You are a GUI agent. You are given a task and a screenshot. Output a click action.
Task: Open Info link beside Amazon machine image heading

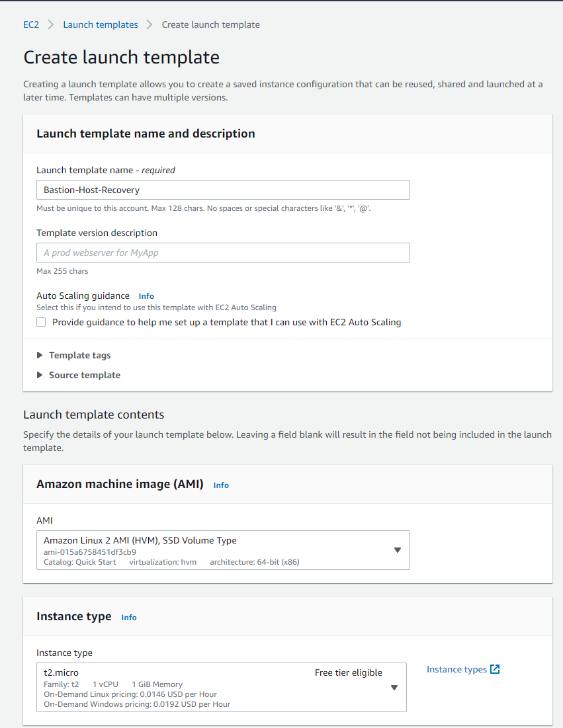(x=221, y=485)
